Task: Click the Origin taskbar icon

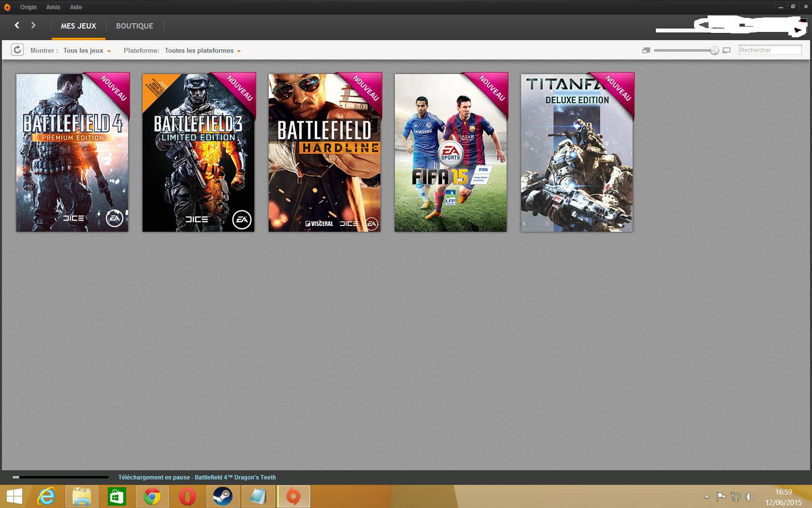Action: (x=293, y=497)
